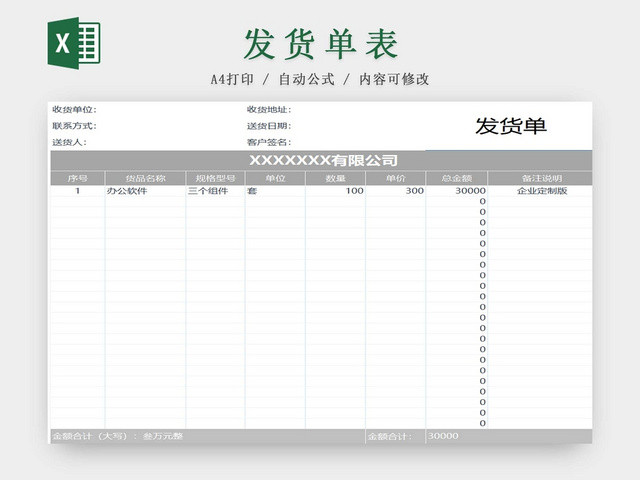640x480 pixels.
Task: Click the 发货单表 green title
Action: [321, 44]
